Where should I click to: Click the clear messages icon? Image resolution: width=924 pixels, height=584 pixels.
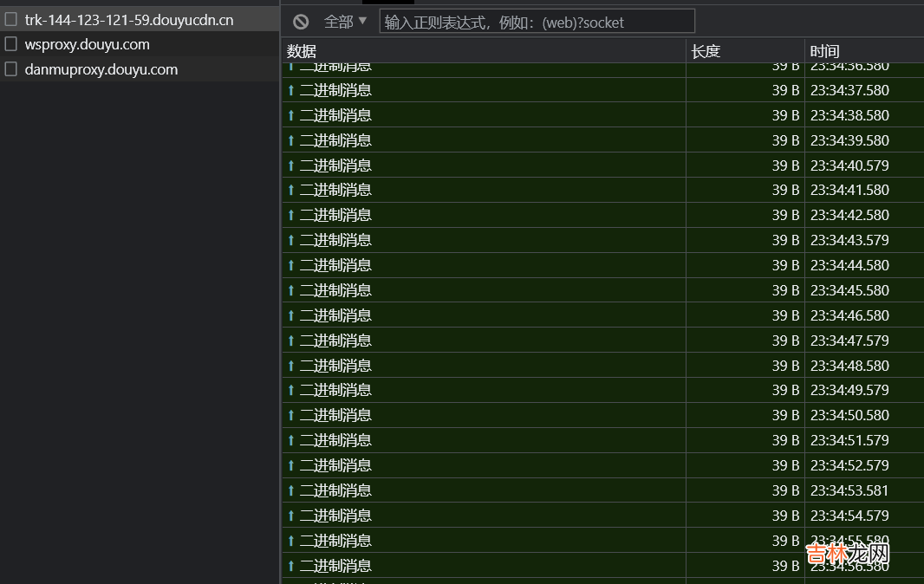click(x=301, y=22)
